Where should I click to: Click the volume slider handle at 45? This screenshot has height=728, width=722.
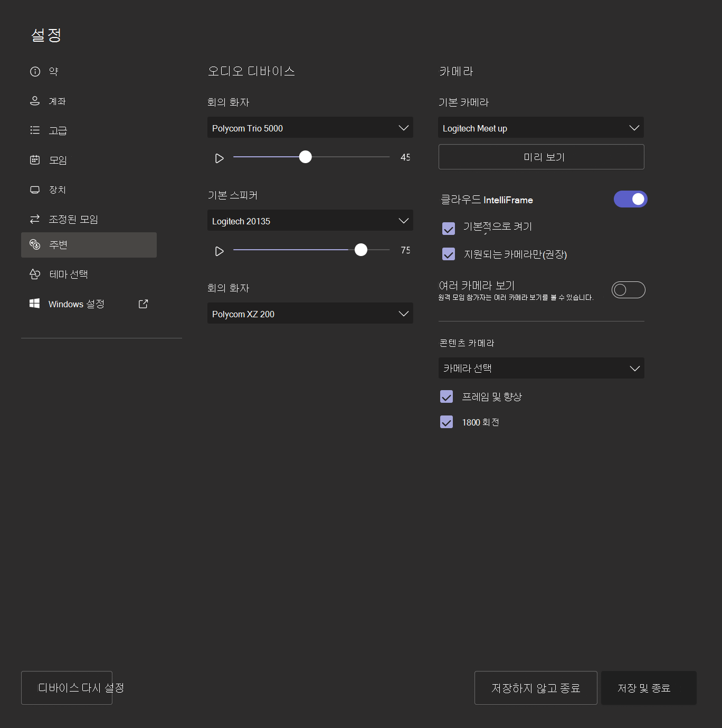305,157
